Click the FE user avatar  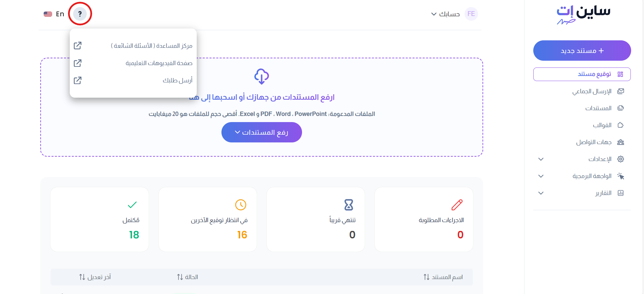point(471,14)
